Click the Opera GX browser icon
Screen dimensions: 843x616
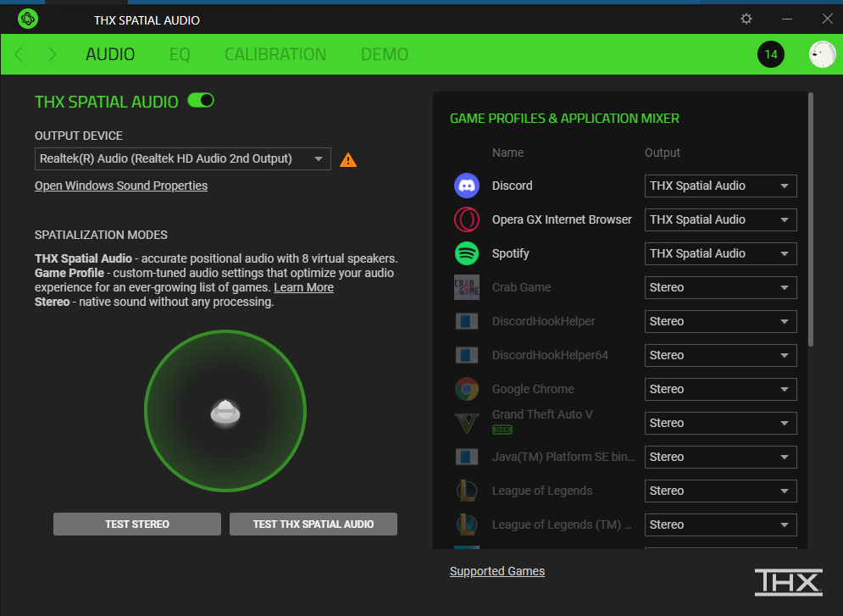467,219
